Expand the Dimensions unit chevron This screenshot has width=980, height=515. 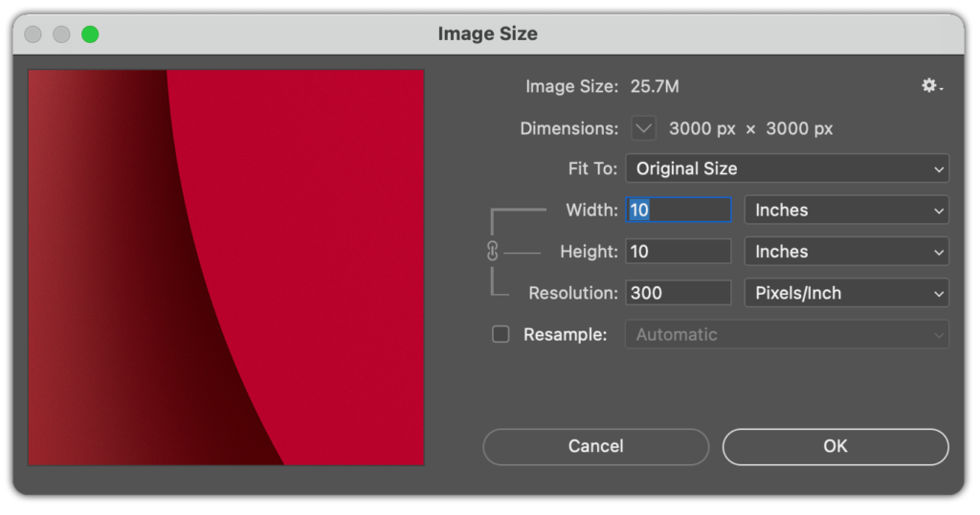click(644, 128)
